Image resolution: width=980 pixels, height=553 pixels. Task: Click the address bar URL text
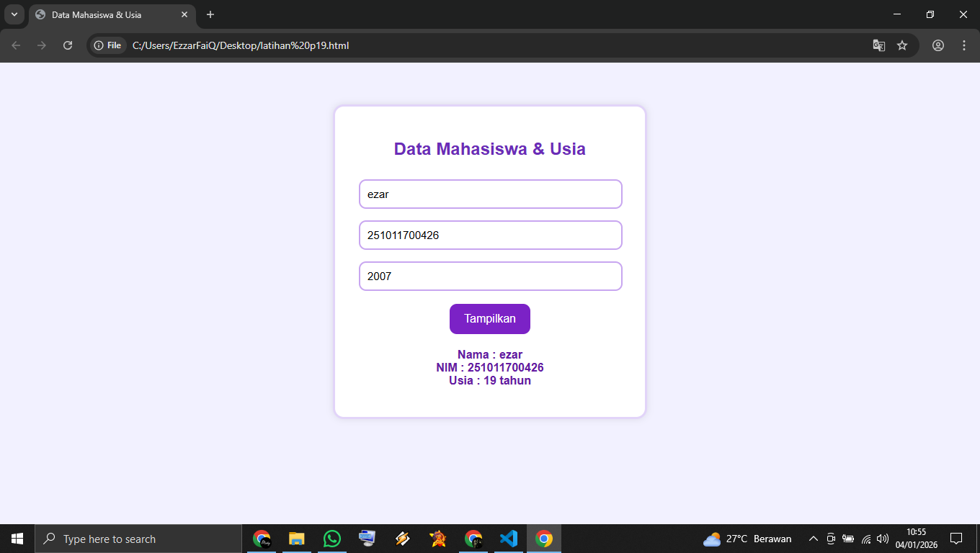241,45
